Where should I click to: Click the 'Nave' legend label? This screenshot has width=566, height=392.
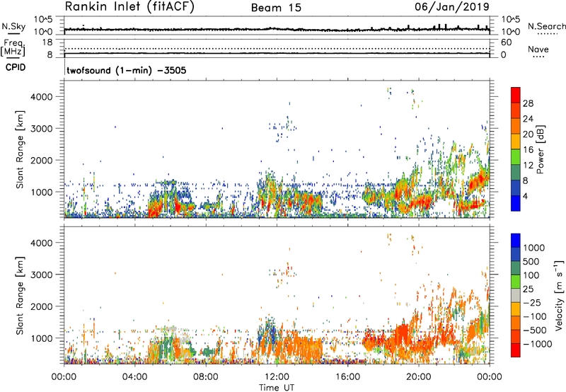point(538,50)
